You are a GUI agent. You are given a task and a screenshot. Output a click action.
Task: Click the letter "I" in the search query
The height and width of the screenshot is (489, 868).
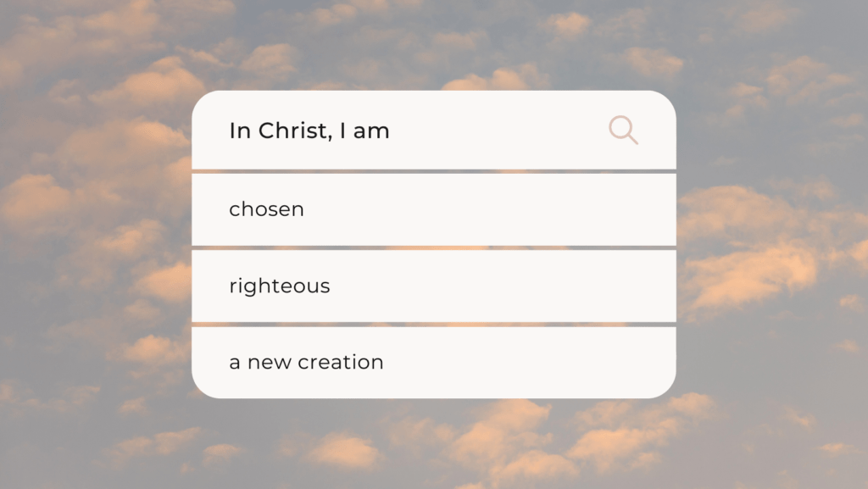[342, 131]
